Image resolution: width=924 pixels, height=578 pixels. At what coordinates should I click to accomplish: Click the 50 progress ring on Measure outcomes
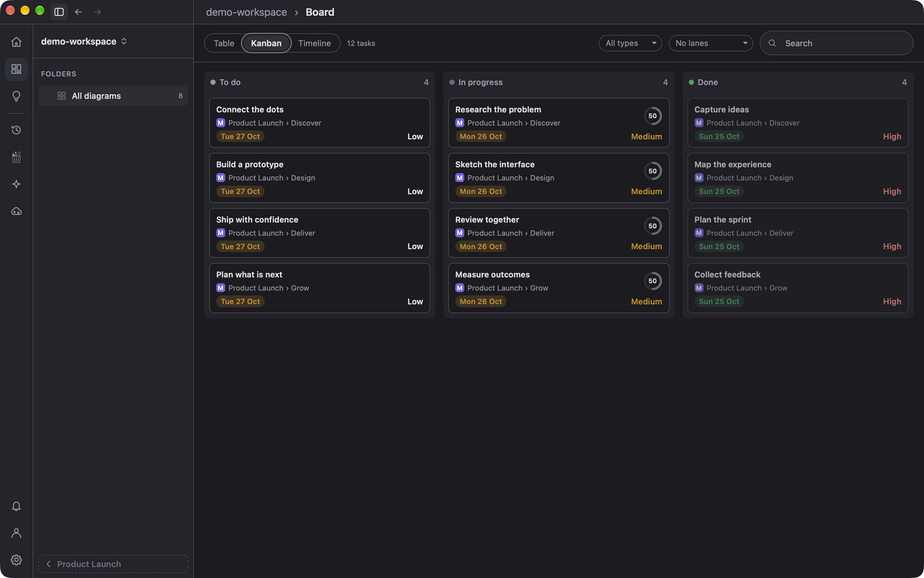point(653,281)
